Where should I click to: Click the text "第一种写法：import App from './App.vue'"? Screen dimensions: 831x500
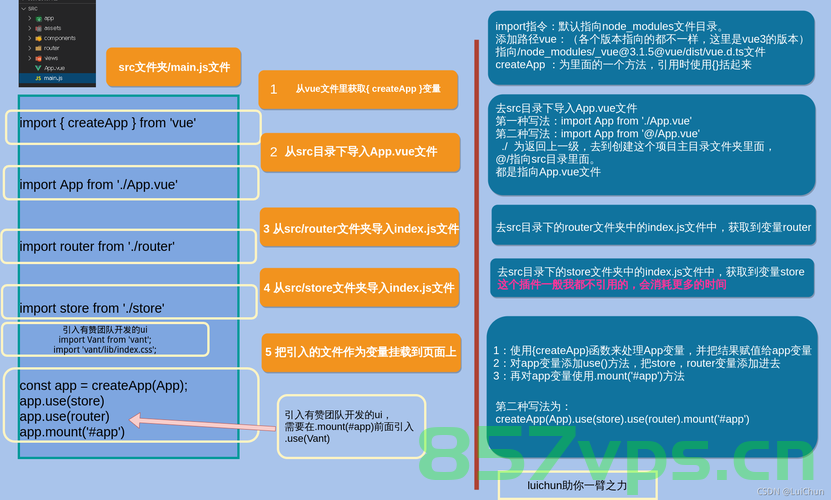[593, 121]
